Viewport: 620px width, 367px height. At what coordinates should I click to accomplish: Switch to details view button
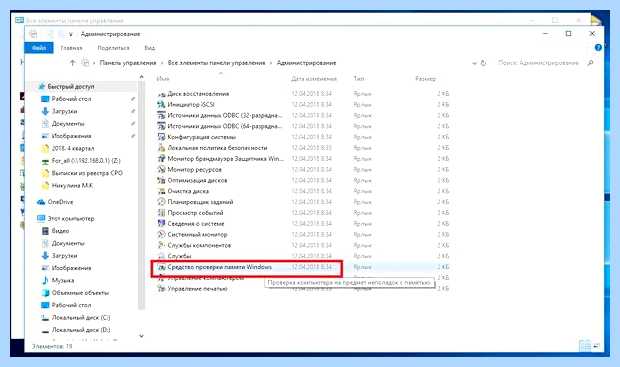coord(585,346)
